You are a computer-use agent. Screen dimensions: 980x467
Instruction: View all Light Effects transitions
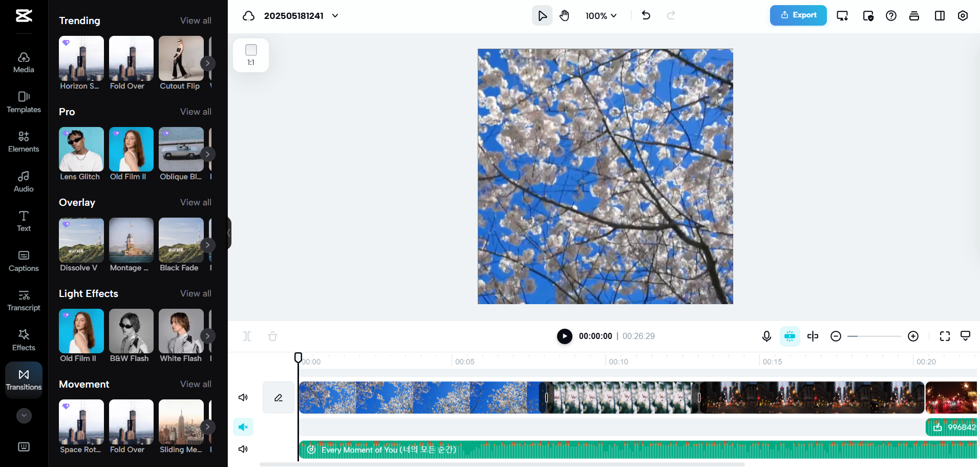pyautogui.click(x=196, y=293)
